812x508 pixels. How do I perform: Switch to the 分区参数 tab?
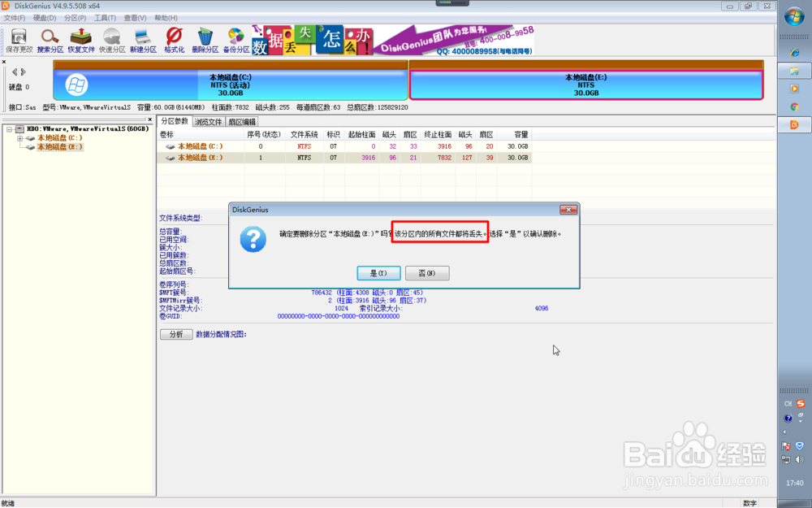pyautogui.click(x=175, y=121)
